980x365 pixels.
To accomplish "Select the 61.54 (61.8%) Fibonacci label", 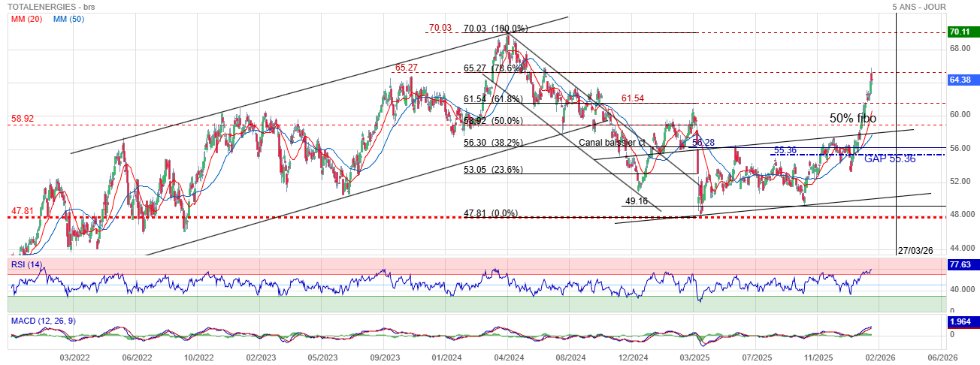I will pos(493,99).
